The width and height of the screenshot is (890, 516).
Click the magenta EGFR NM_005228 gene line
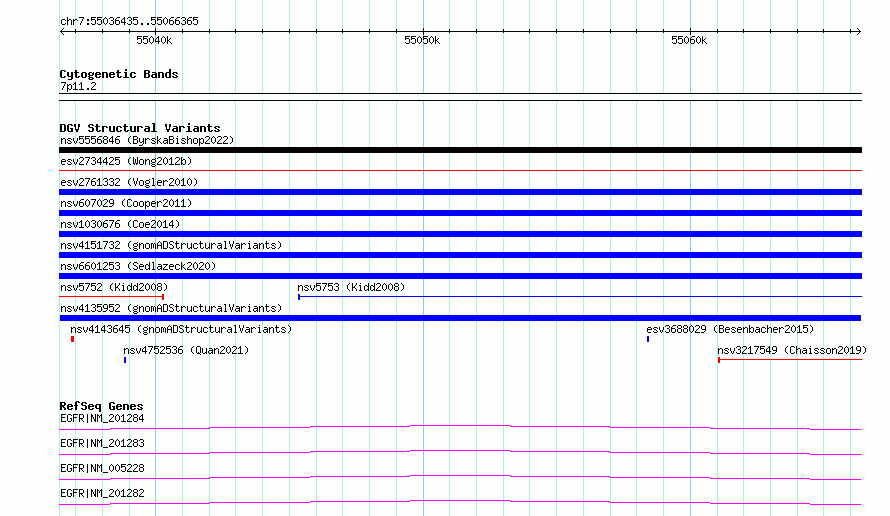pos(460,477)
